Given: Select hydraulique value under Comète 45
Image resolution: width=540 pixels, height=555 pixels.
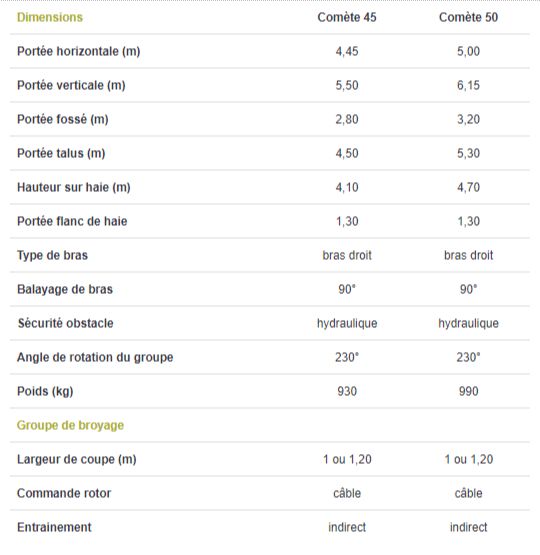Looking at the screenshot, I should (347, 323).
